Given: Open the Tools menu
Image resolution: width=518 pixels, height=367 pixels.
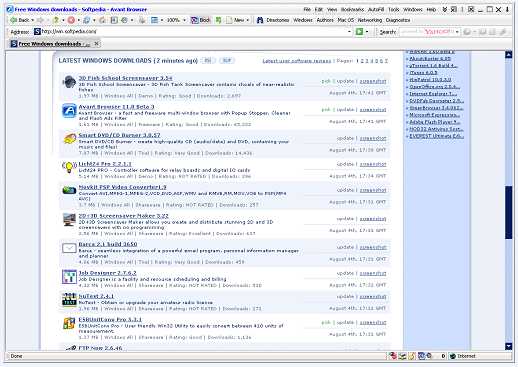Looking at the screenshot, I should (393, 10).
